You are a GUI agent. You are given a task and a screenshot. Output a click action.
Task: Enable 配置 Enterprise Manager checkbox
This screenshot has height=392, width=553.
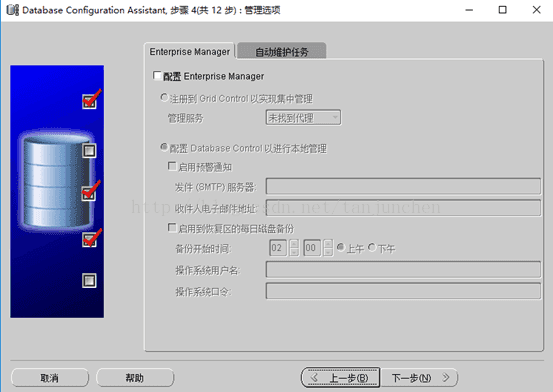[157, 76]
